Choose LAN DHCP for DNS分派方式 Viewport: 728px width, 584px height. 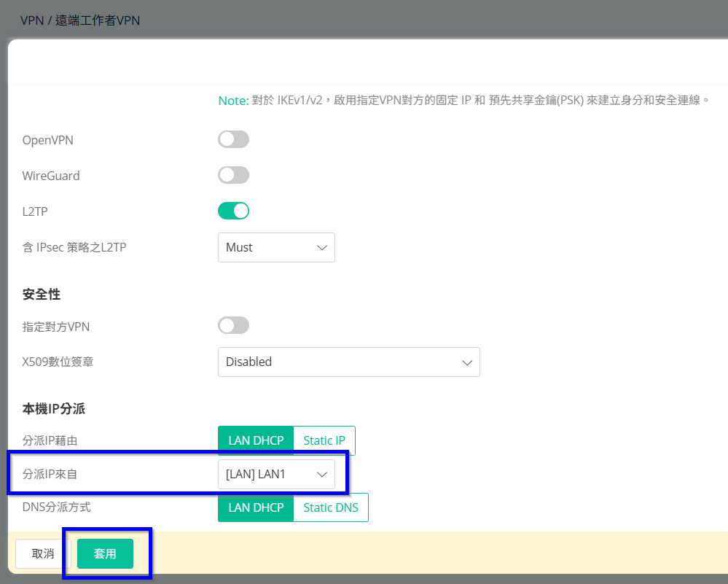click(256, 508)
